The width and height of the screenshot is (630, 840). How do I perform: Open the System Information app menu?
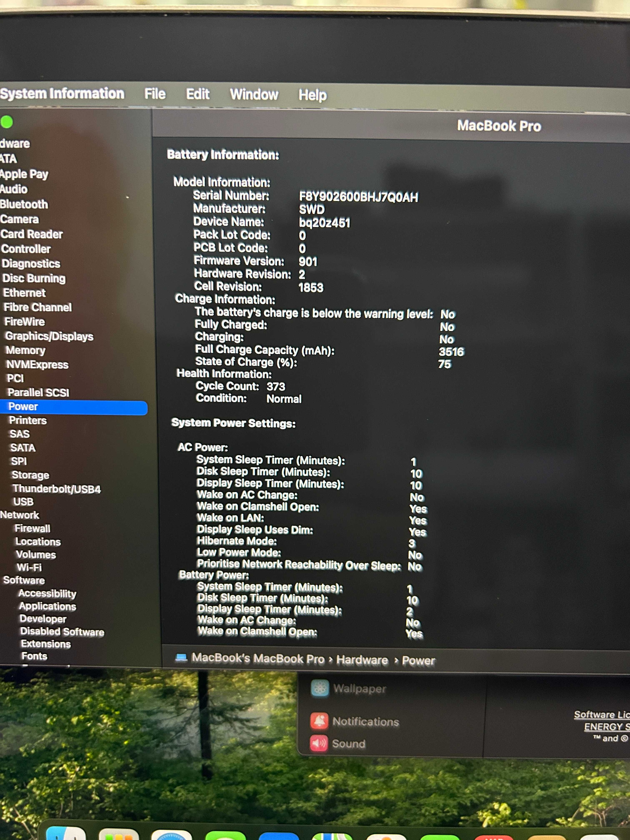coord(62,93)
